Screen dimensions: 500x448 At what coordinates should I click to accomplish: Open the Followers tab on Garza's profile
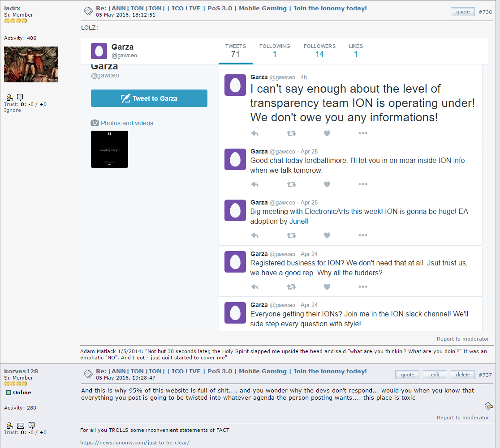pos(319,51)
